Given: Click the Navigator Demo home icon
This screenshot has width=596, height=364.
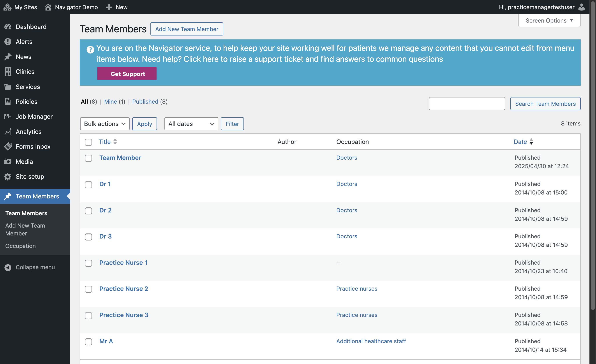Looking at the screenshot, I should 48,7.
